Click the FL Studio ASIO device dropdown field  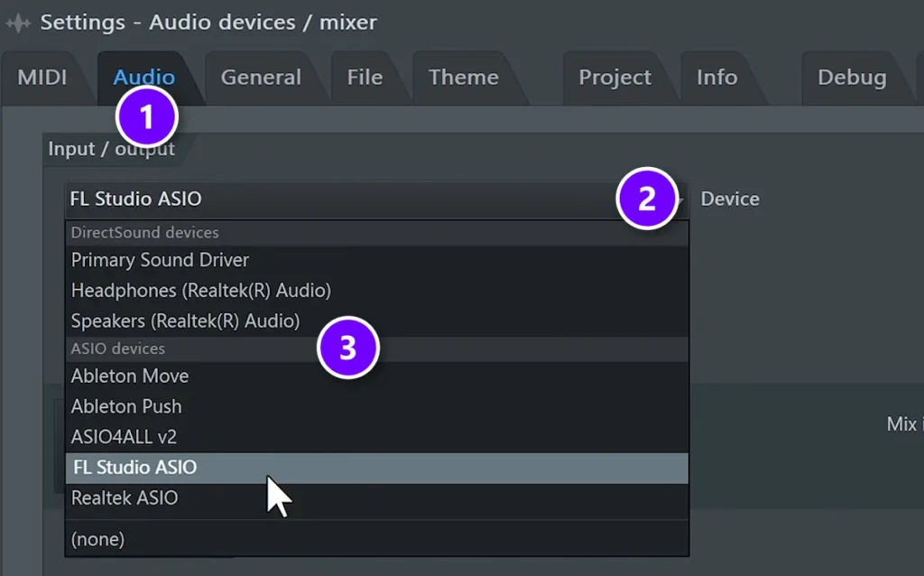point(376,200)
